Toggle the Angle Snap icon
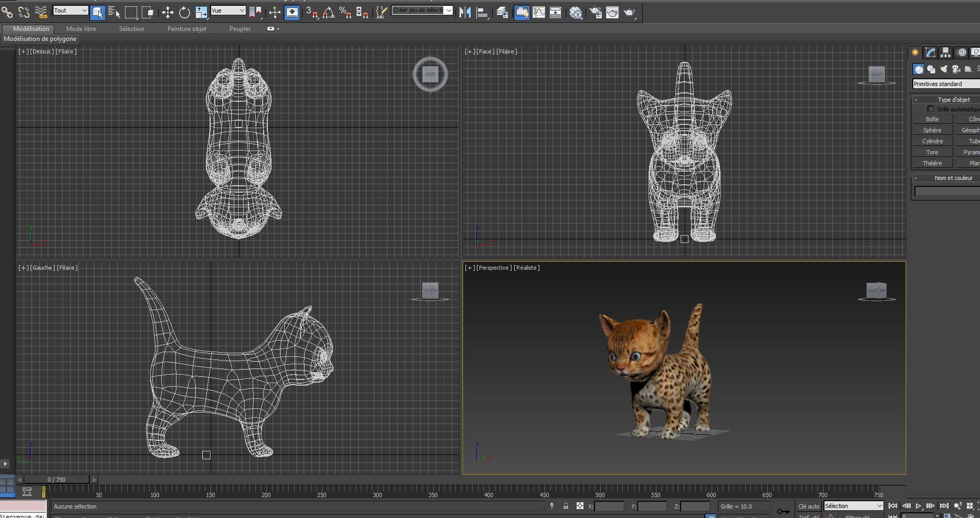 tap(329, 12)
